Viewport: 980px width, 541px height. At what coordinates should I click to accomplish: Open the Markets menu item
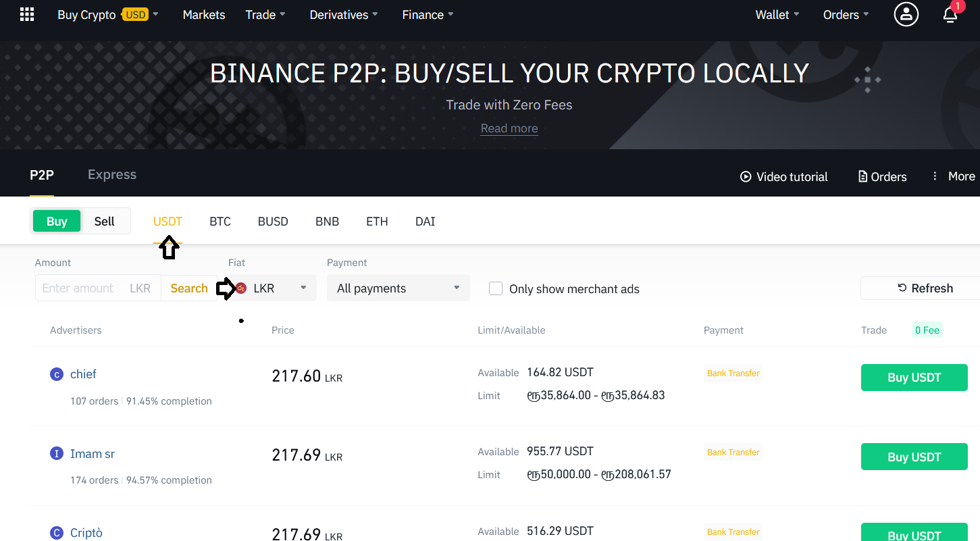(204, 15)
